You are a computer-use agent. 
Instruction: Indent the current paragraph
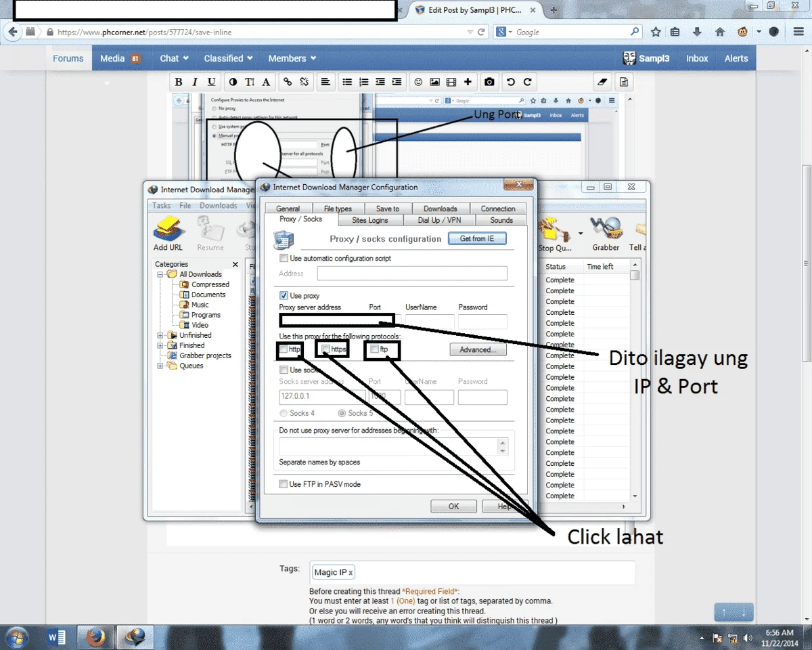pyautogui.click(x=397, y=82)
